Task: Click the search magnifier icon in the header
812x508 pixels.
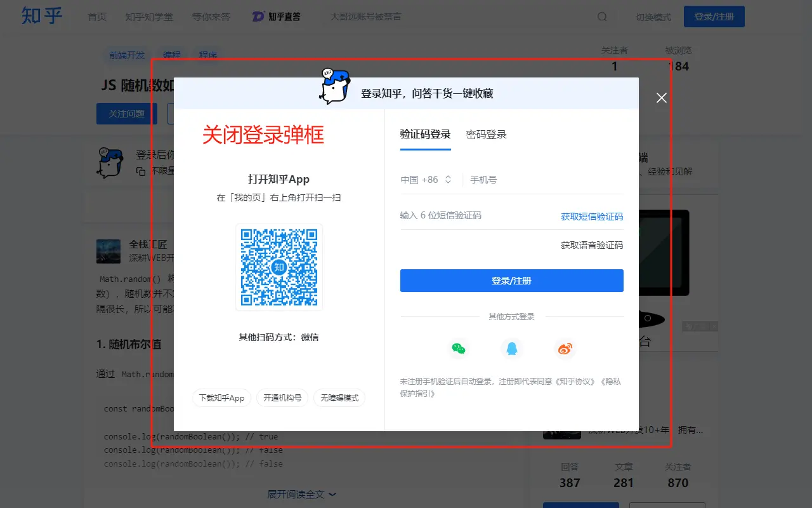Action: tap(603, 17)
